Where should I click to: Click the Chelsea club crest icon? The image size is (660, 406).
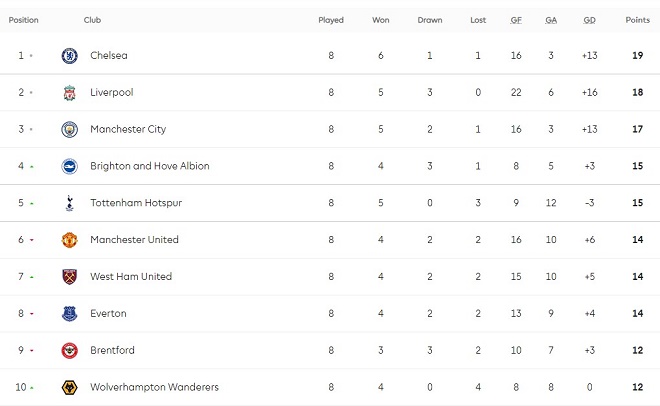tap(69, 56)
